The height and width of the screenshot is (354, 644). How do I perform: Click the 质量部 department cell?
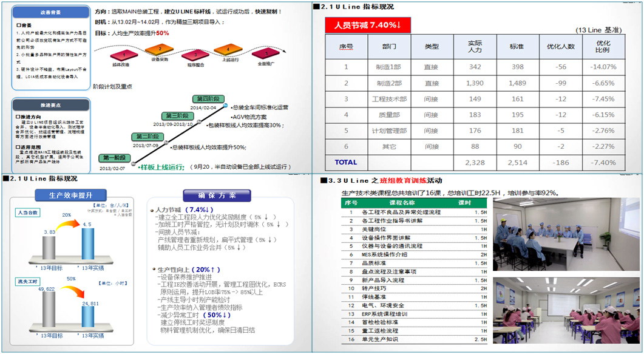389,115
